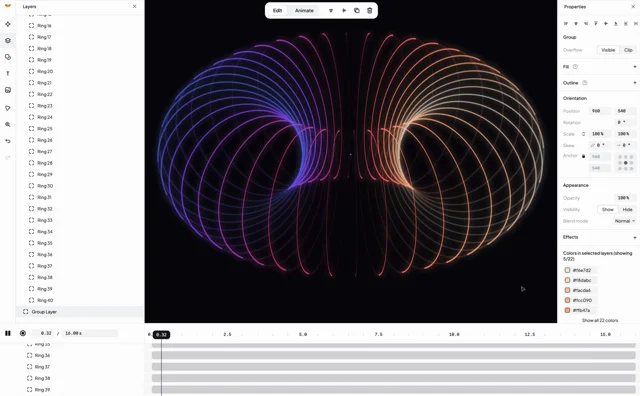Set Visibility to Hide
The width and height of the screenshot is (640, 396).
[x=627, y=209]
